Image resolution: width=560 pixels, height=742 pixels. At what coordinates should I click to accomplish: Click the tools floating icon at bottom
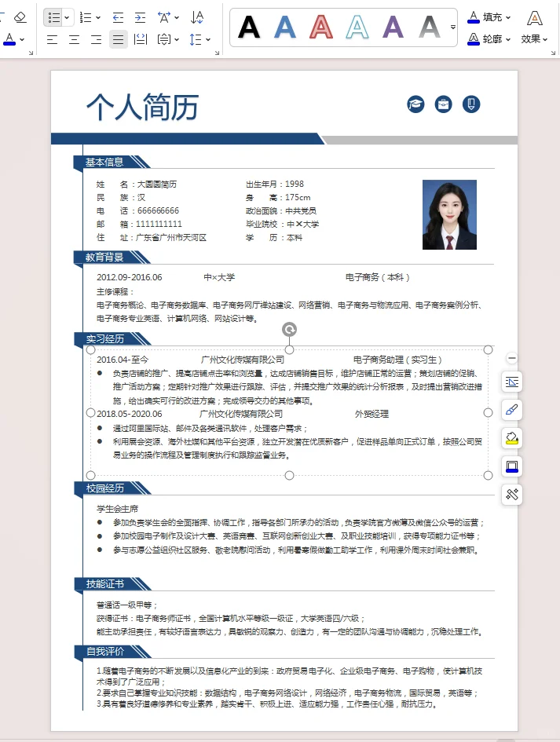point(512,495)
